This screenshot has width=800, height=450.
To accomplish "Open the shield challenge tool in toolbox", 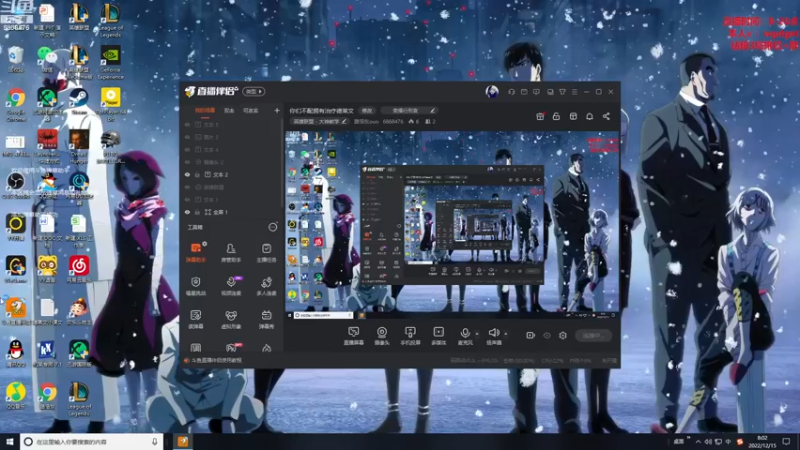I will coord(195,286).
